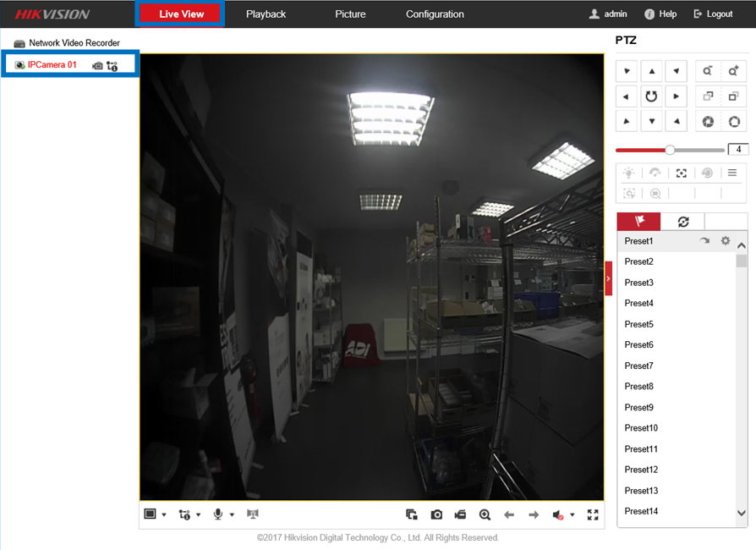Enter full screen view mode
Image resolution: width=756 pixels, height=550 pixels.
(x=593, y=514)
